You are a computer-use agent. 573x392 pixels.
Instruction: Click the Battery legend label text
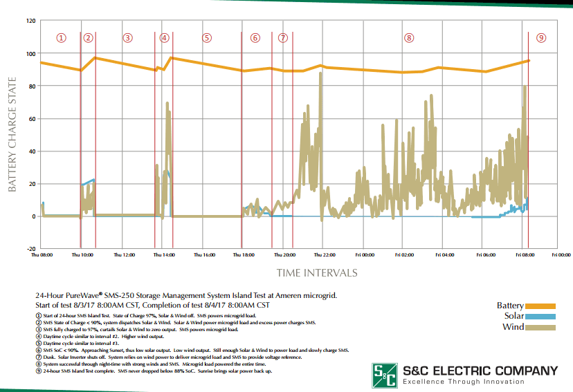click(x=510, y=306)
